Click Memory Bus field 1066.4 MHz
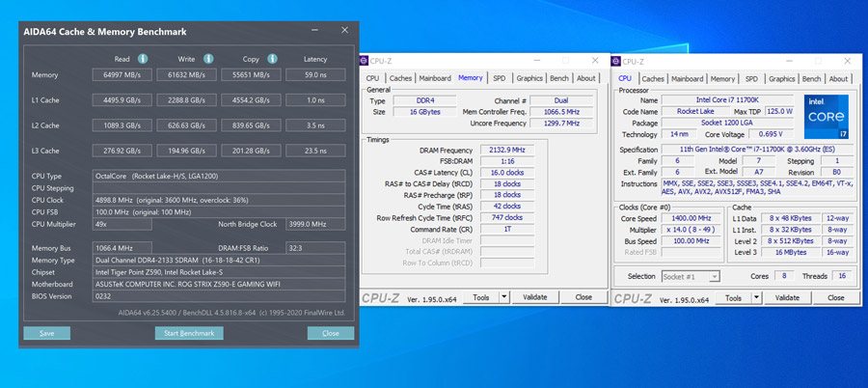868x388 pixels. click(122, 248)
